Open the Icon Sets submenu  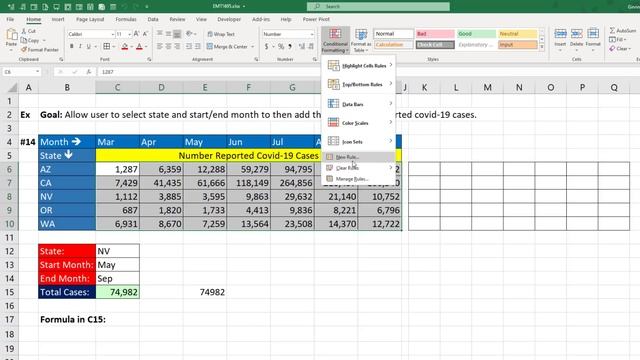click(359, 142)
